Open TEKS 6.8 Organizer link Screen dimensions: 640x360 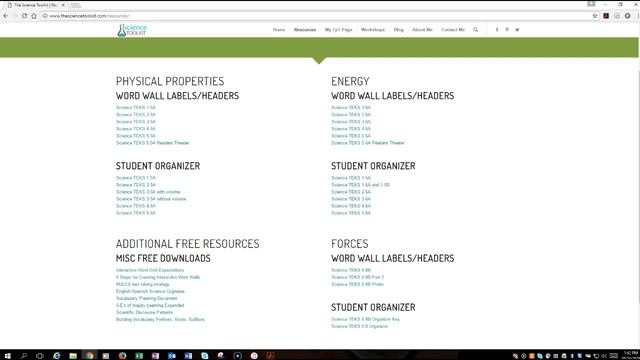(360, 327)
